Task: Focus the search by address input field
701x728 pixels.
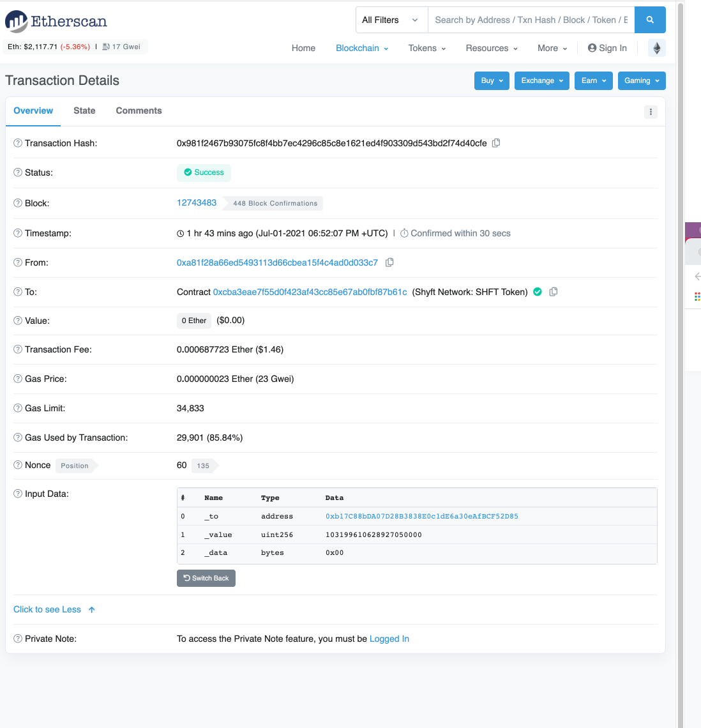Action: [x=531, y=20]
